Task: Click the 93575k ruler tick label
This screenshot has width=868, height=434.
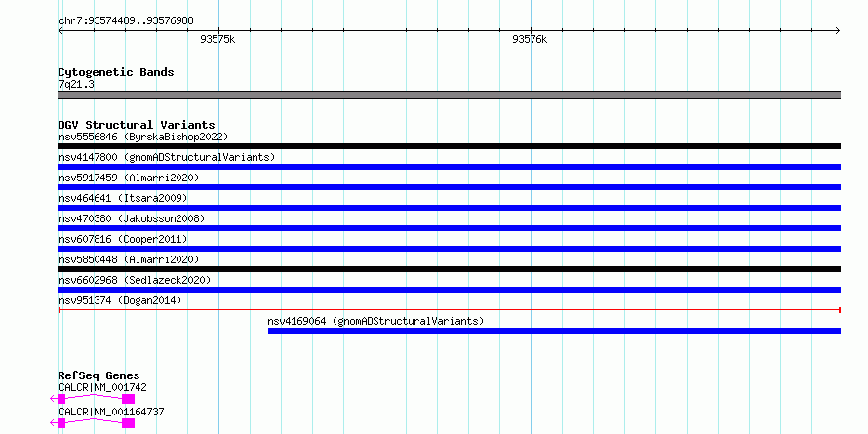Action: point(218,39)
